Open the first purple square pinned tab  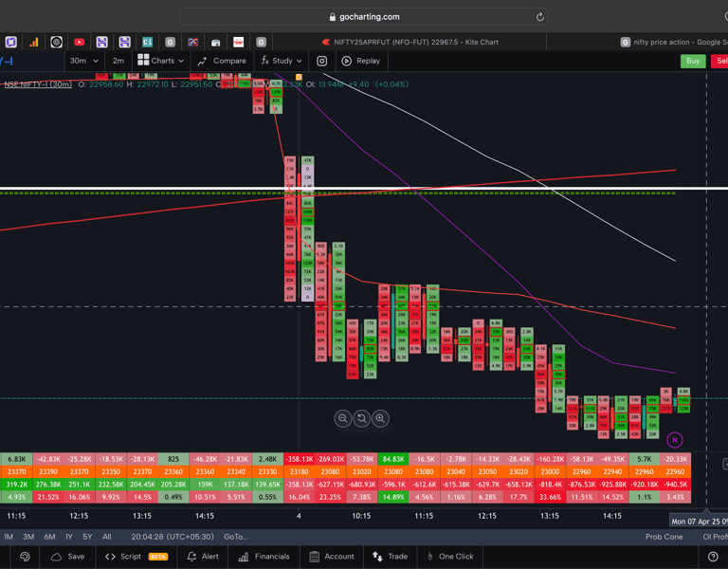coord(11,43)
